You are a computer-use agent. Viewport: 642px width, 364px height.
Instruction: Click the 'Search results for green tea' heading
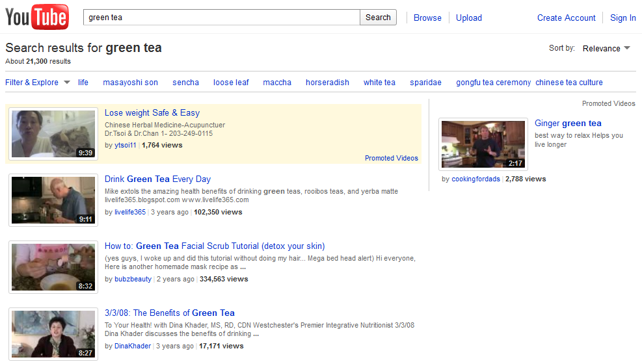tap(83, 48)
